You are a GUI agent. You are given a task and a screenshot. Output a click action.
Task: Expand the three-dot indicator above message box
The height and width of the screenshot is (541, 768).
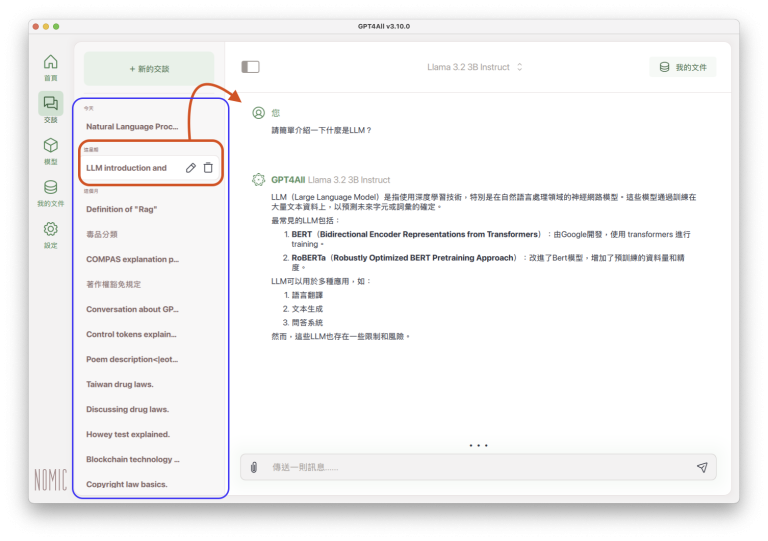point(478,445)
